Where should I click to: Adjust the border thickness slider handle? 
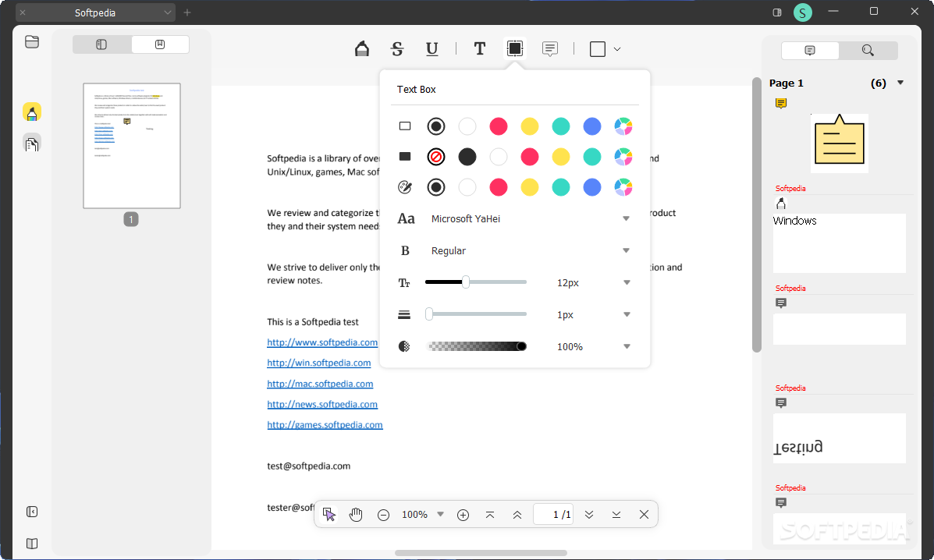point(429,314)
